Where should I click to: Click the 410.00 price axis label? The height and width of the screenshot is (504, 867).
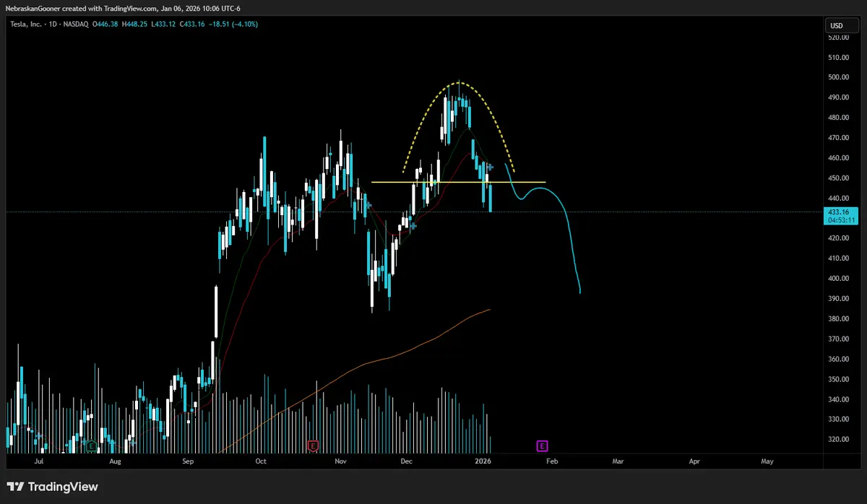[x=839, y=258]
